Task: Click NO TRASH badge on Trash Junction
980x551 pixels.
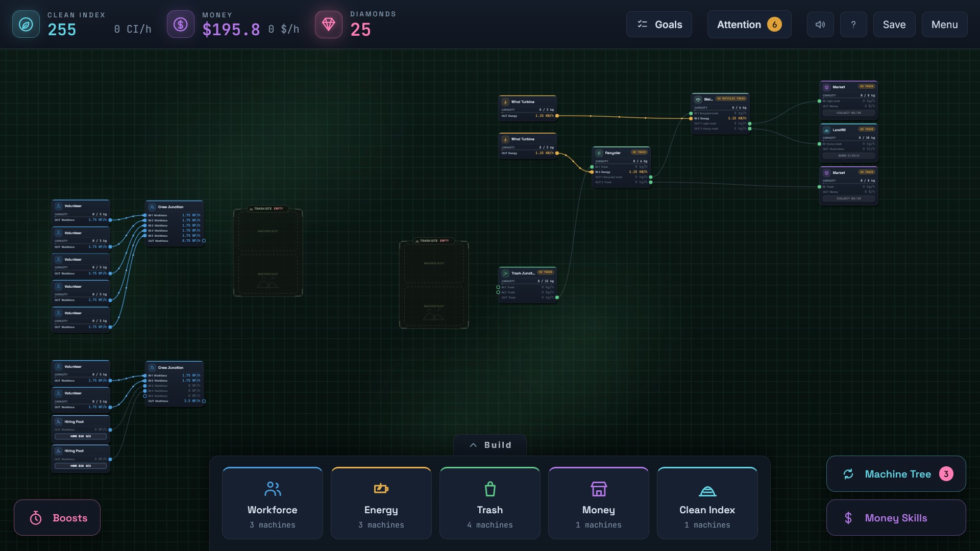Action: (x=546, y=272)
